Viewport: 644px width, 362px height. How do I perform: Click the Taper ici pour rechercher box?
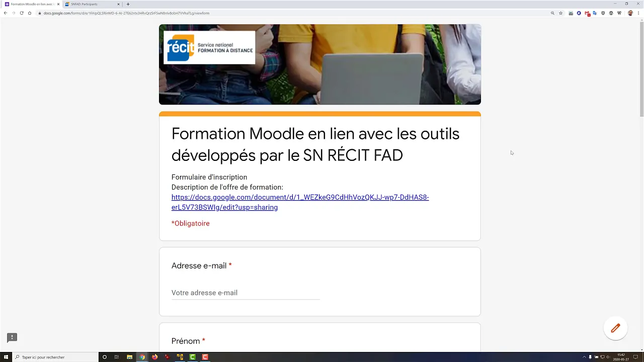pyautogui.click(x=55, y=357)
